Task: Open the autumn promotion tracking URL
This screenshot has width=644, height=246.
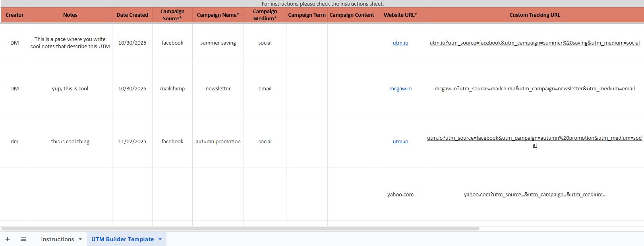Action: [x=534, y=138]
